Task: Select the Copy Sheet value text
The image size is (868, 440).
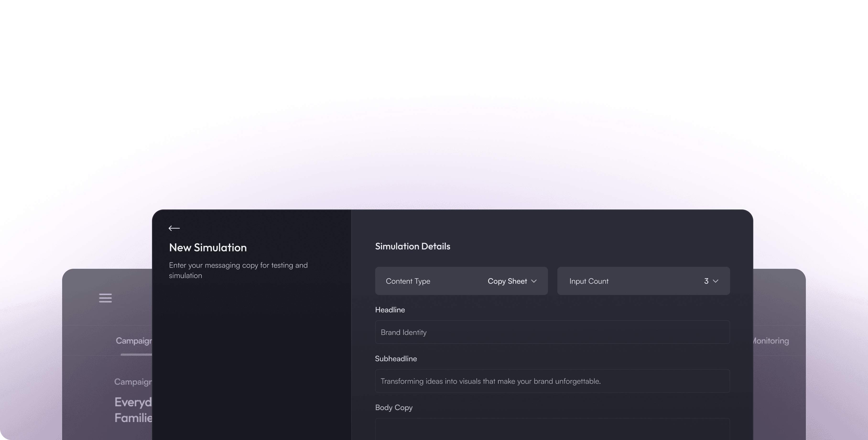Action: point(507,281)
